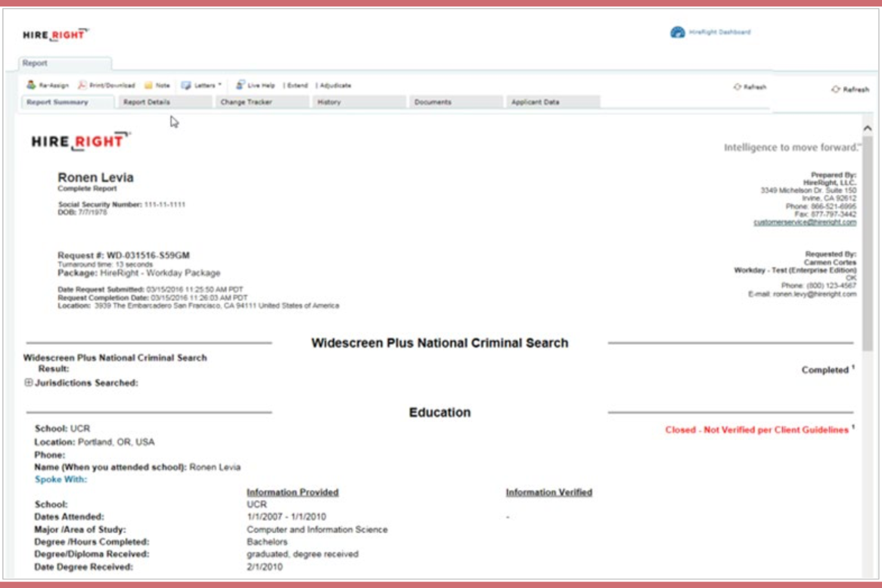The image size is (882, 588).
Task: Click the Package: HireRight - Workday Package line
Action: (x=139, y=273)
